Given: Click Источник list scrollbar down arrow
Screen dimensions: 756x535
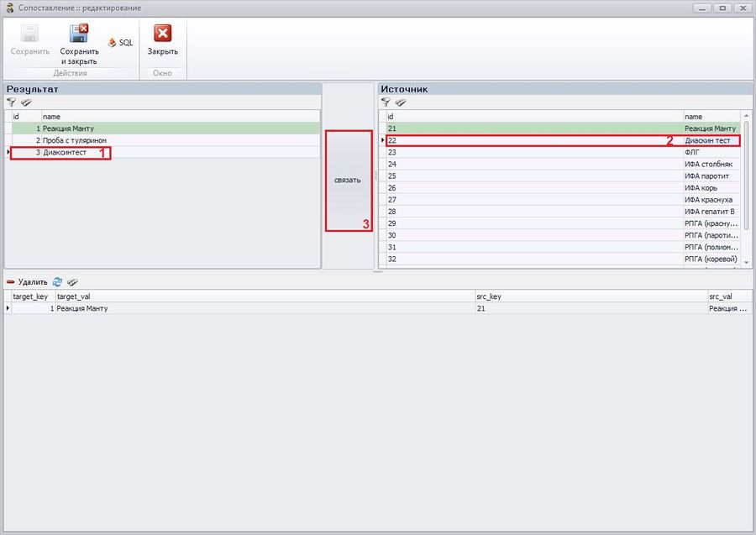Looking at the screenshot, I should point(747,263).
